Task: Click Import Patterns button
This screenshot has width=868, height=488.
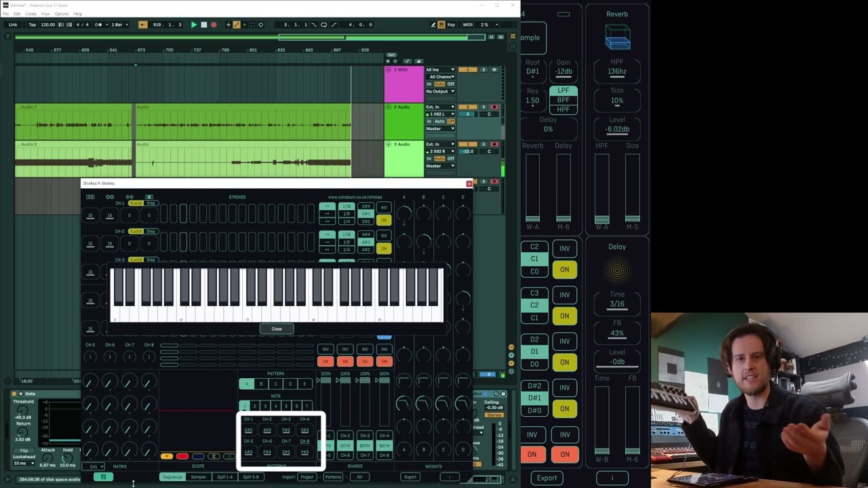Action: pos(333,477)
